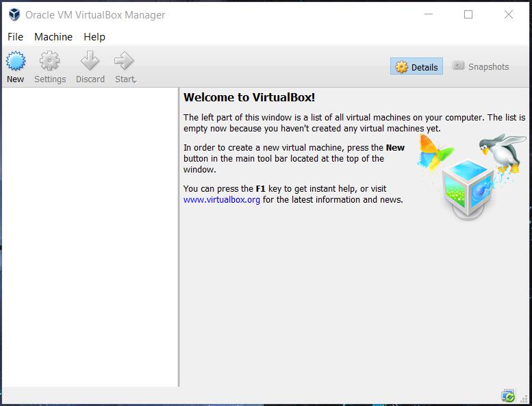Open the File menu
Screen dimensions: 532x406
(15, 37)
